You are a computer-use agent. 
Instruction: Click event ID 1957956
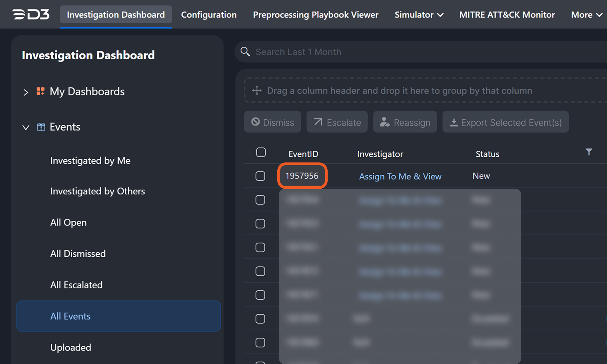click(x=302, y=176)
